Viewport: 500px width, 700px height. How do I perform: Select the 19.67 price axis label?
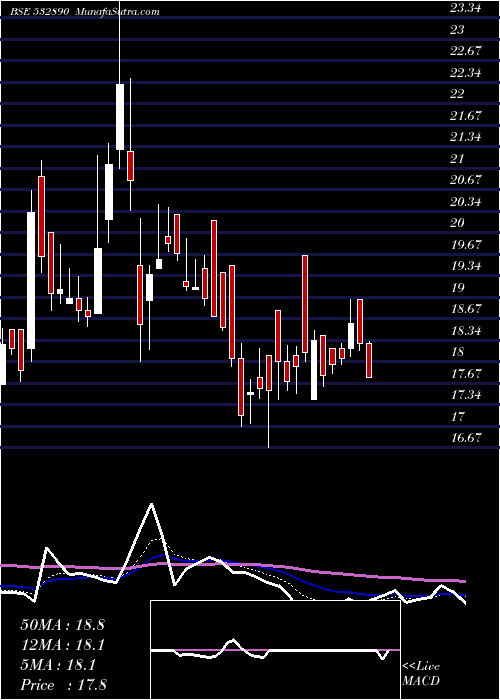tap(466, 245)
